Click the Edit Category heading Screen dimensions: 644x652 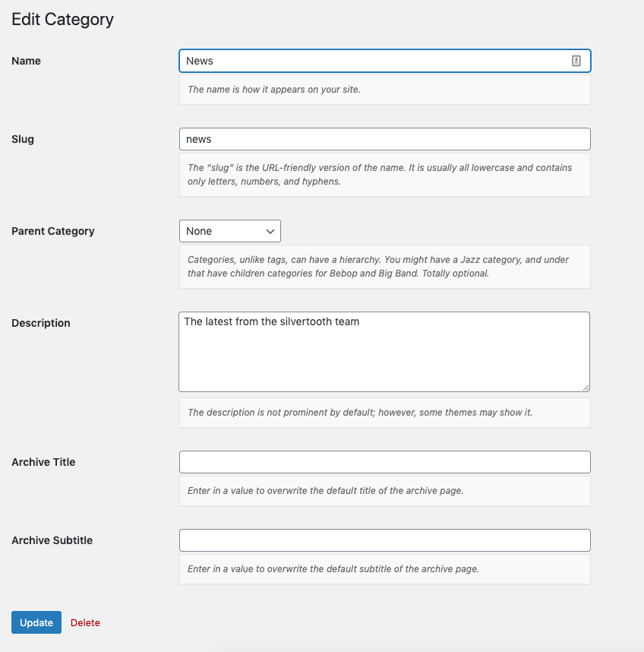point(63,20)
